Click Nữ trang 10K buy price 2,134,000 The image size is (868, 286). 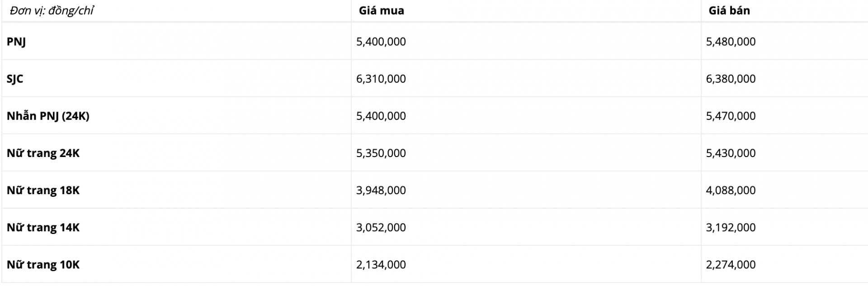(x=381, y=264)
